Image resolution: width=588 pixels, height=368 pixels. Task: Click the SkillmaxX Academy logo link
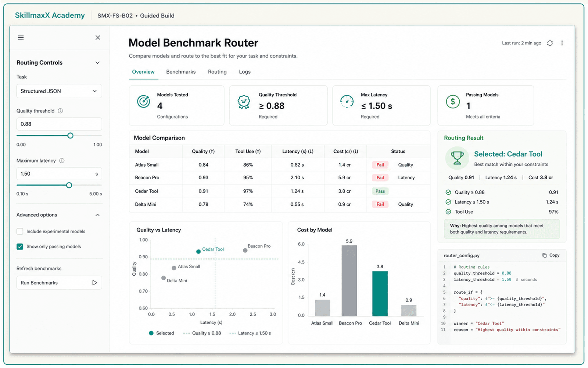click(50, 15)
